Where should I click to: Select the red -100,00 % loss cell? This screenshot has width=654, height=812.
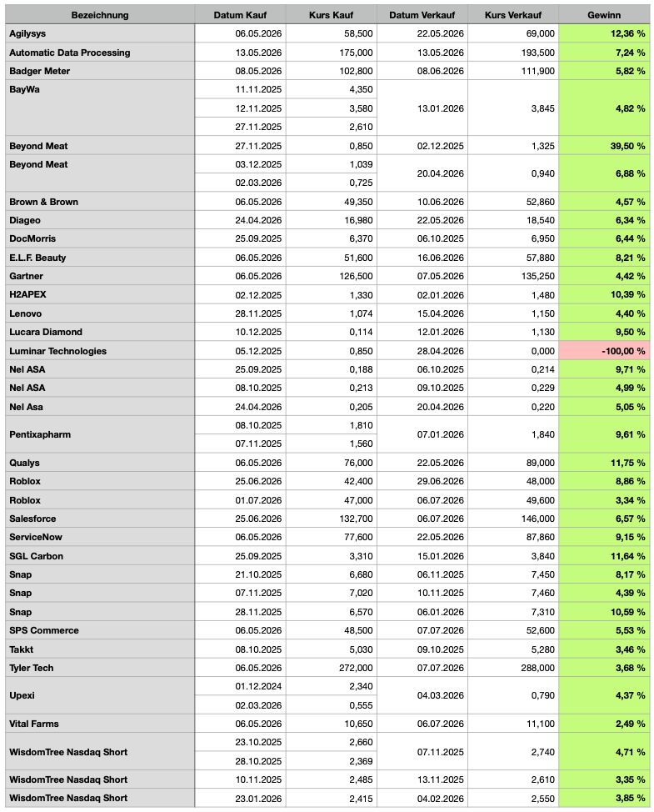[x=604, y=351]
